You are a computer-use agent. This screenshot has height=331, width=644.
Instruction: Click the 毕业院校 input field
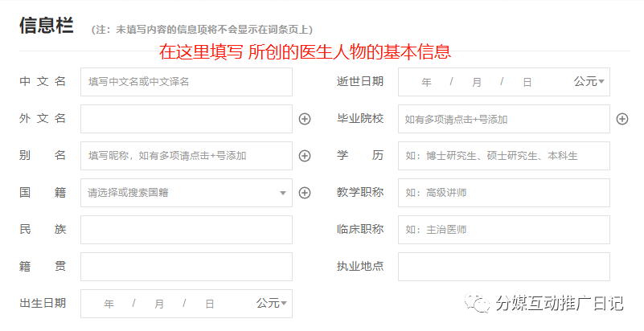pyautogui.click(x=504, y=119)
